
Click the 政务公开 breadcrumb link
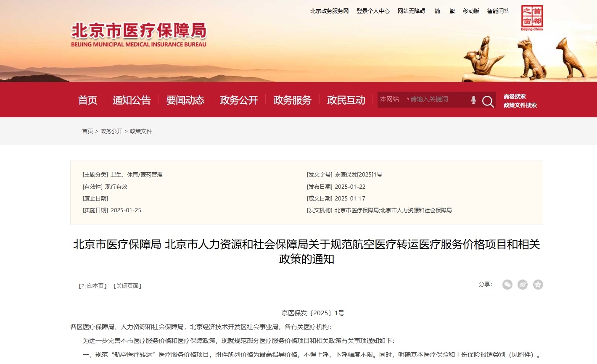[111, 131]
